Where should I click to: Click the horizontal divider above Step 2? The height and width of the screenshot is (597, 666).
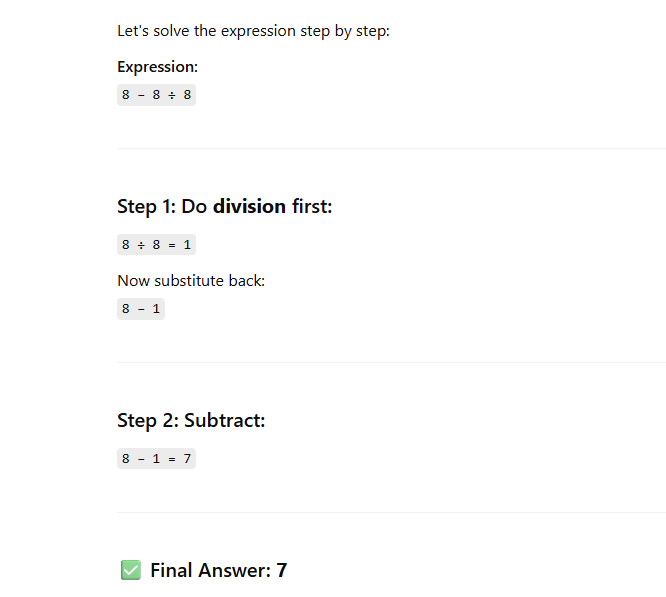pyautogui.click(x=390, y=363)
